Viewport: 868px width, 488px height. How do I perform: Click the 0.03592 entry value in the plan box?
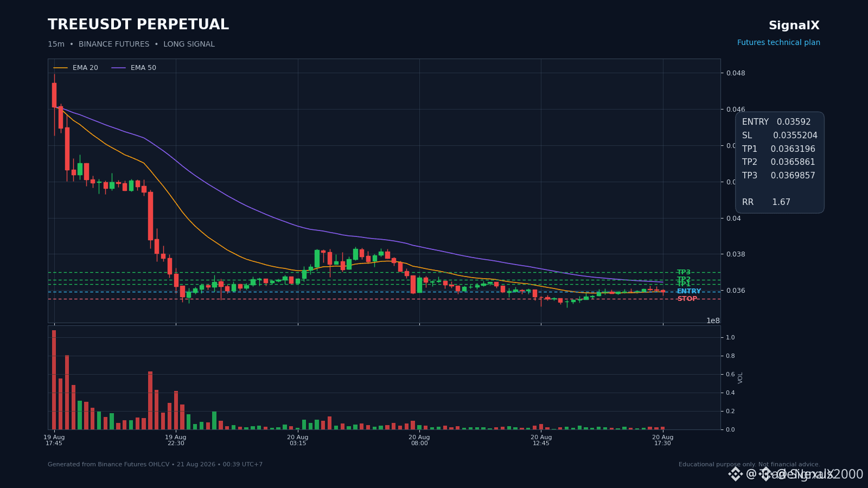point(794,122)
